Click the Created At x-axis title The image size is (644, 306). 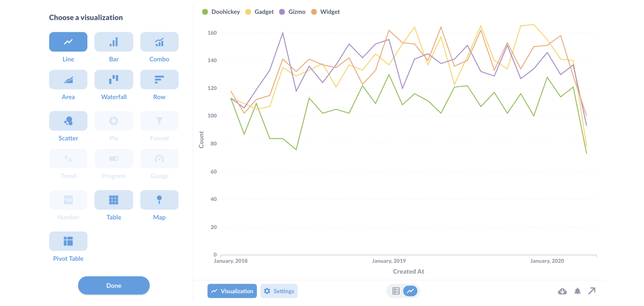coord(408,272)
